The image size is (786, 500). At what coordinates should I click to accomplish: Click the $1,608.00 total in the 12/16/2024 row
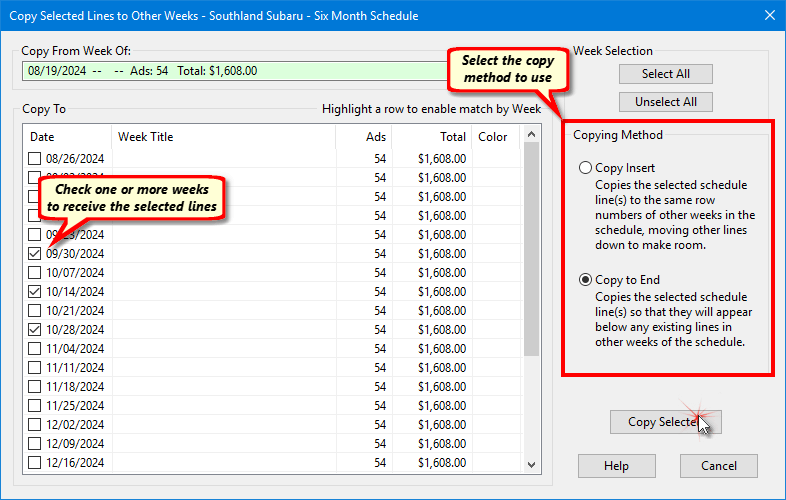(x=442, y=463)
